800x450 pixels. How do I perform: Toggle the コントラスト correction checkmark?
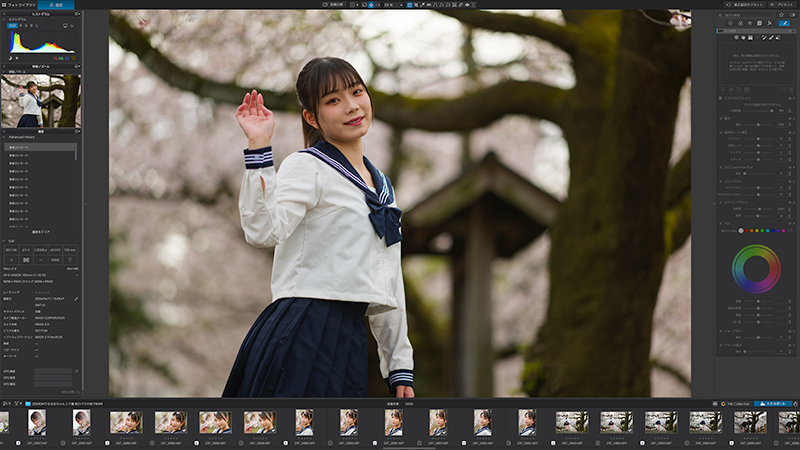pos(720,181)
